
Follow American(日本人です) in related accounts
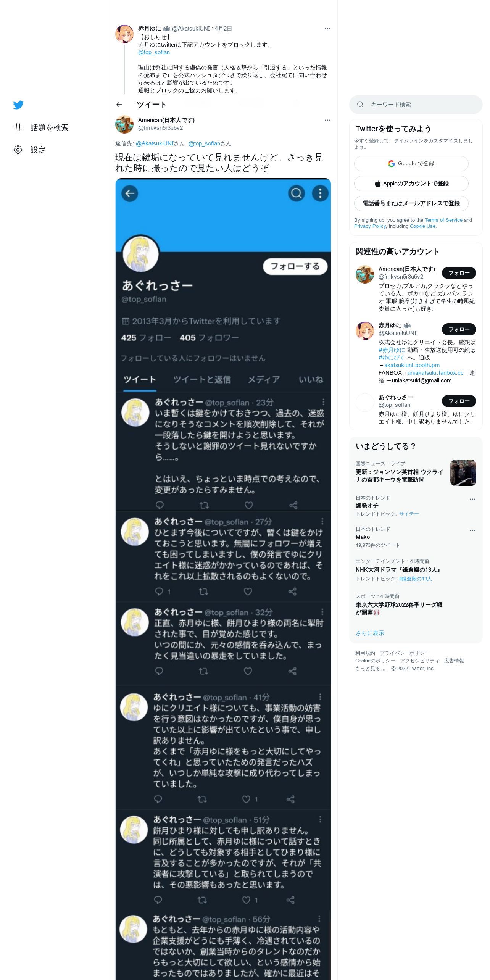click(x=459, y=273)
